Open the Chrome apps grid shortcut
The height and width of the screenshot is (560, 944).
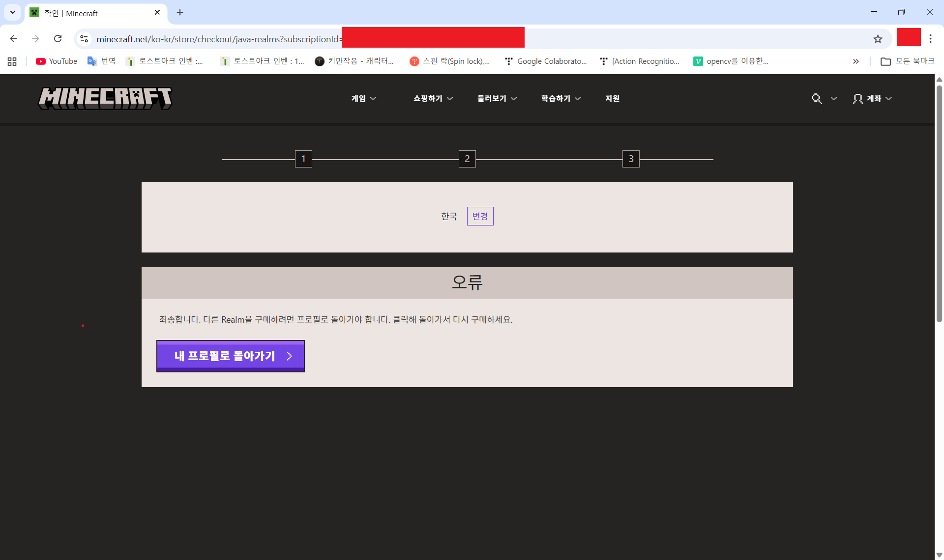pyautogui.click(x=12, y=61)
